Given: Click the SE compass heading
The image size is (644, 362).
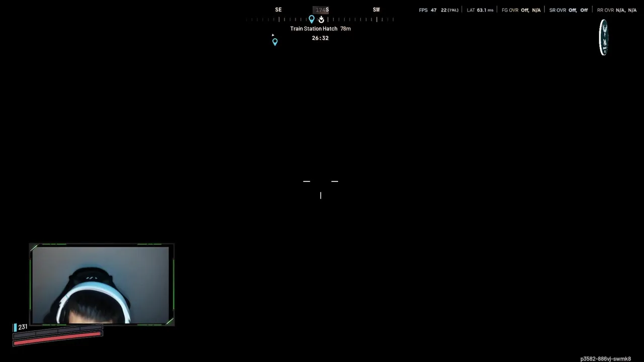Looking at the screenshot, I should (278, 10).
